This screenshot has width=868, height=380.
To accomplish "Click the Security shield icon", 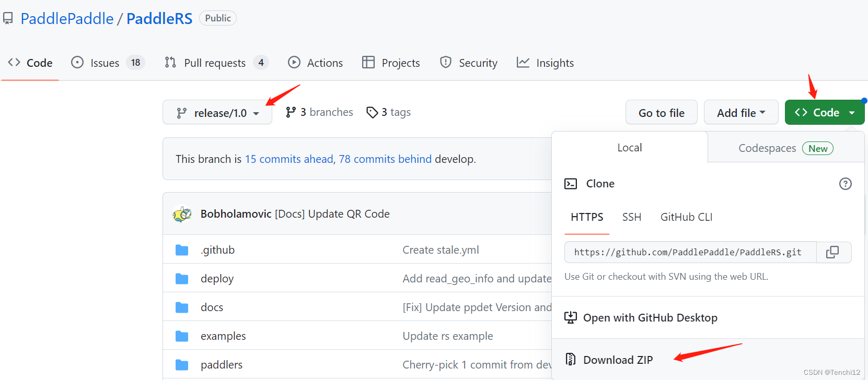I will [446, 63].
